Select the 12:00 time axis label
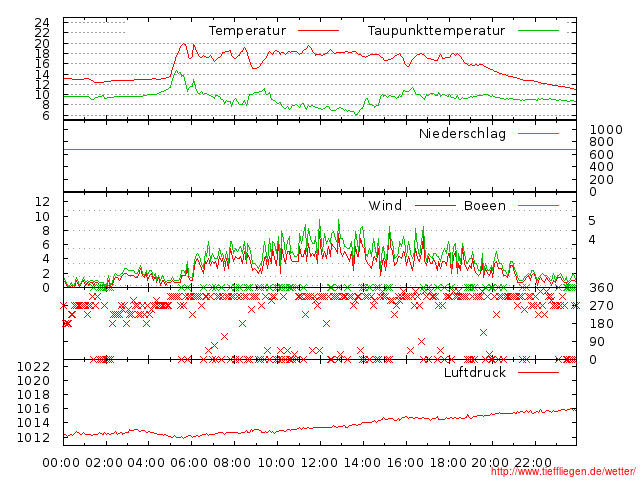The height and width of the screenshot is (480, 640). pos(320,463)
